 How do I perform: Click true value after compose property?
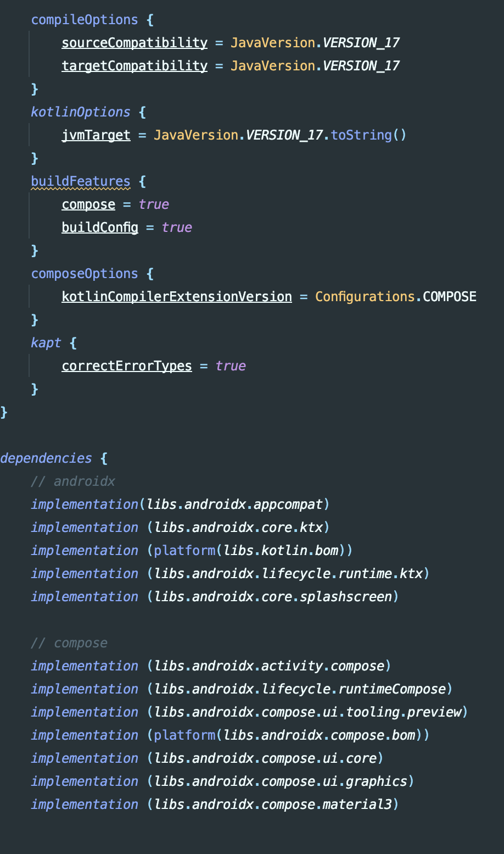click(x=154, y=204)
